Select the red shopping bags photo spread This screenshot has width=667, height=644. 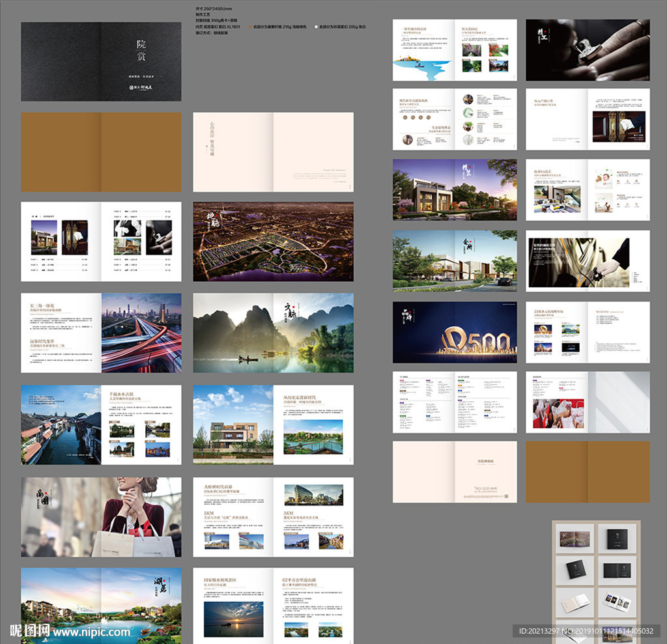(588, 402)
